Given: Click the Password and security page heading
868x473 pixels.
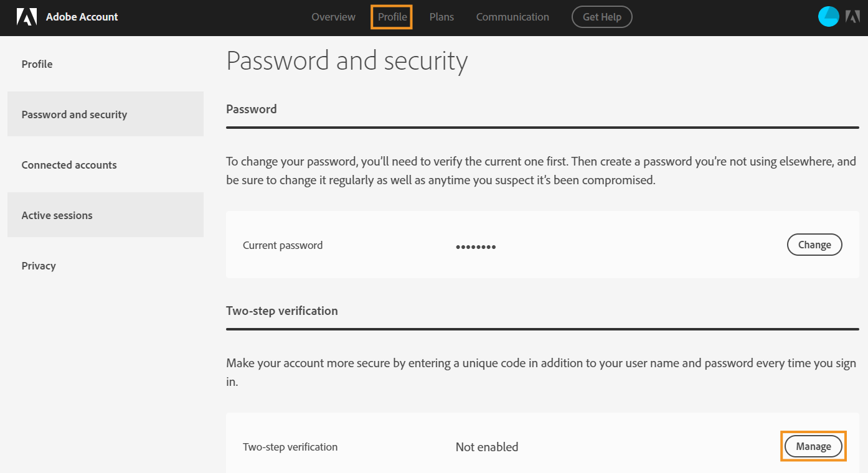Looking at the screenshot, I should [347, 61].
